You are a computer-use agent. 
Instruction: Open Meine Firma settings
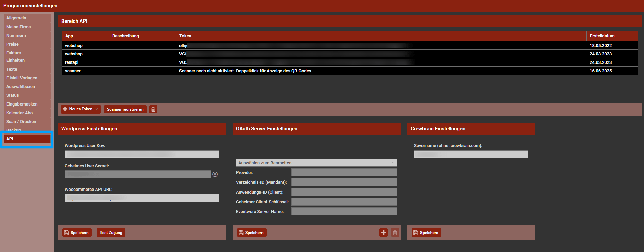coord(27,27)
